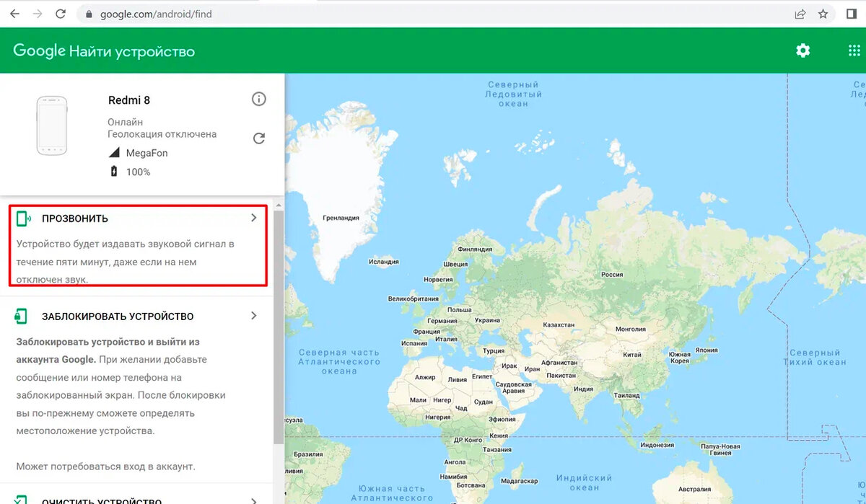Reload the page with the refresh button
This screenshot has height=504, width=866.
click(x=61, y=13)
